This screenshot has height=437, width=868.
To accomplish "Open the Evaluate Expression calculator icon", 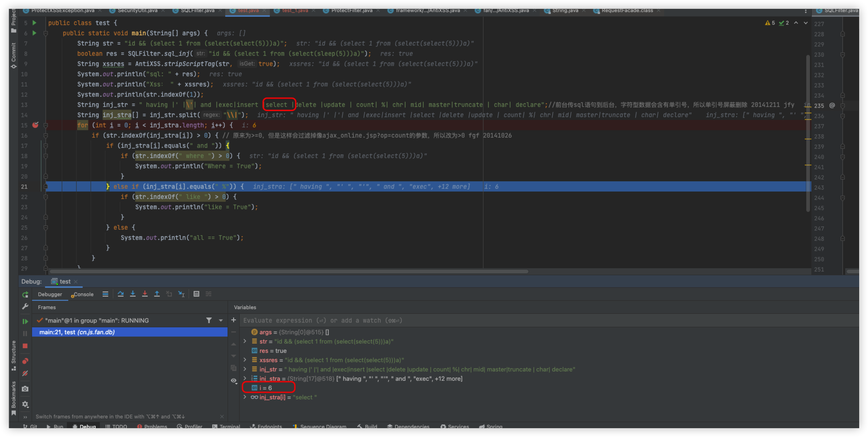I will tap(196, 294).
